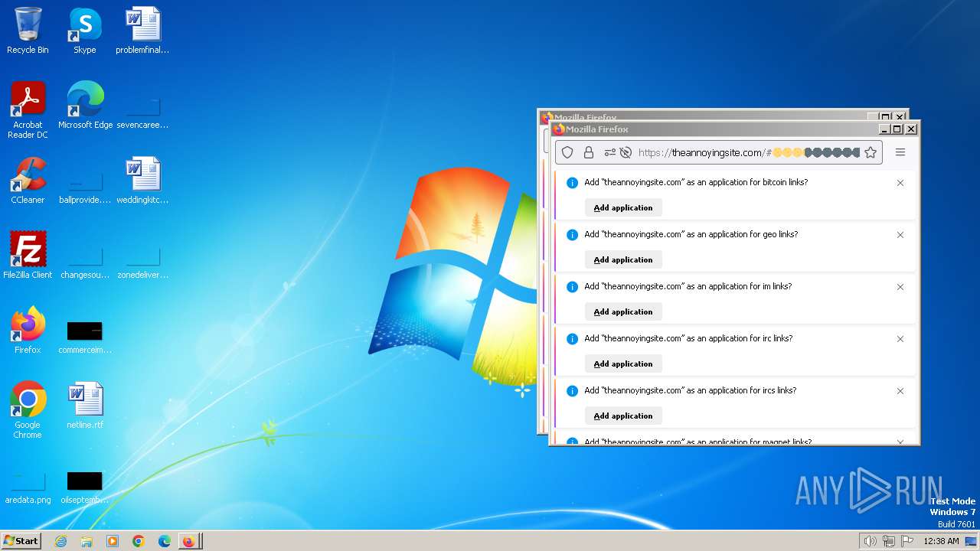Viewport: 980px width, 551px height.
Task: Click the info icon of ircs links prompt
Action: [572, 391]
